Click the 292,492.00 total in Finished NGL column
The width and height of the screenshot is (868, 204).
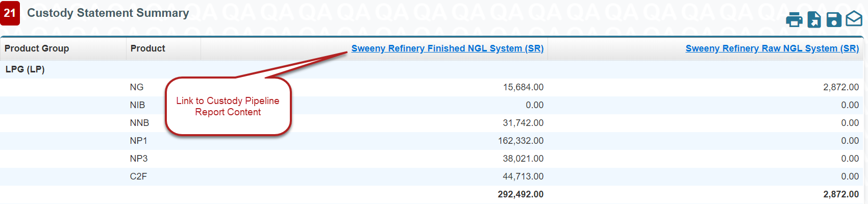click(520, 194)
